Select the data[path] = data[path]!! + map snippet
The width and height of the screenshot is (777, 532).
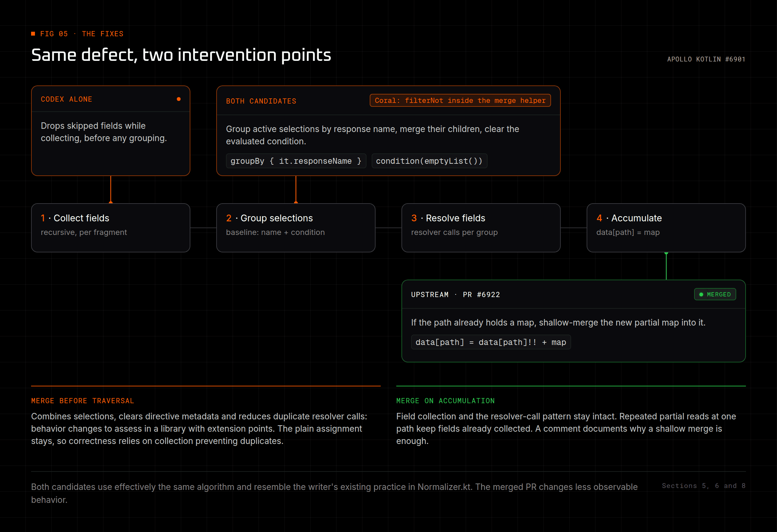490,342
